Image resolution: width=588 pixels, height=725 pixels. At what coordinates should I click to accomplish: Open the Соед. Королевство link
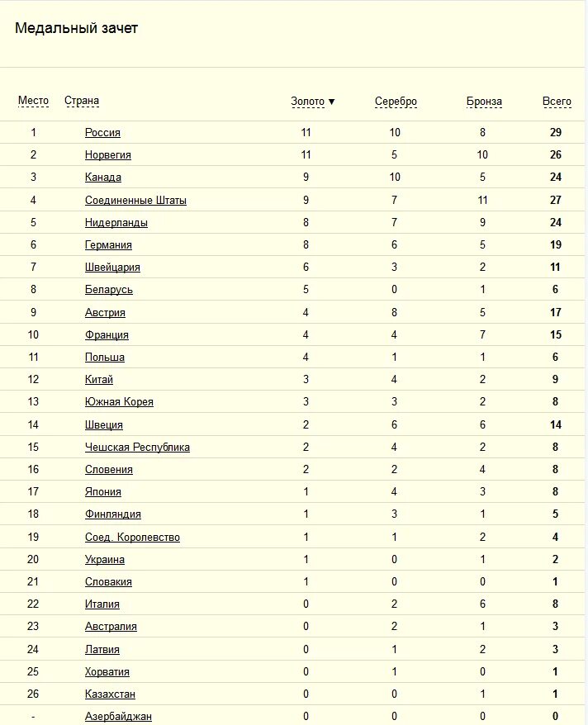(x=133, y=538)
